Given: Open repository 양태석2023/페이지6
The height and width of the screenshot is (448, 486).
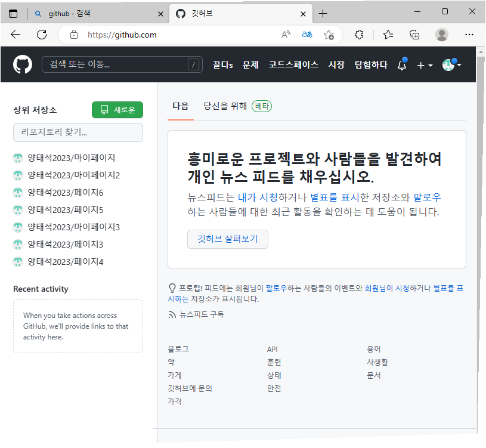Looking at the screenshot, I should point(66,193).
